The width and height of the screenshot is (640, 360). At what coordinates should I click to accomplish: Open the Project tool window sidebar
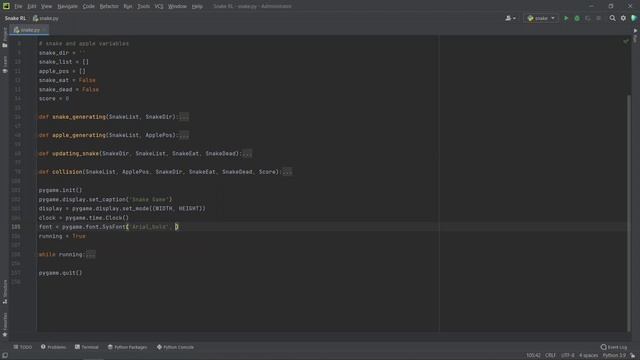[5, 38]
